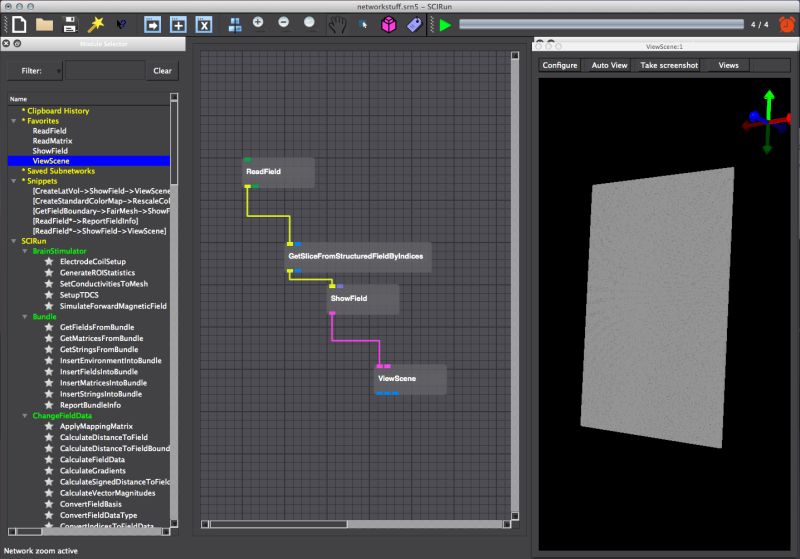
Task: Zoom out of the network with minus magnifier
Action: pyautogui.click(x=284, y=23)
